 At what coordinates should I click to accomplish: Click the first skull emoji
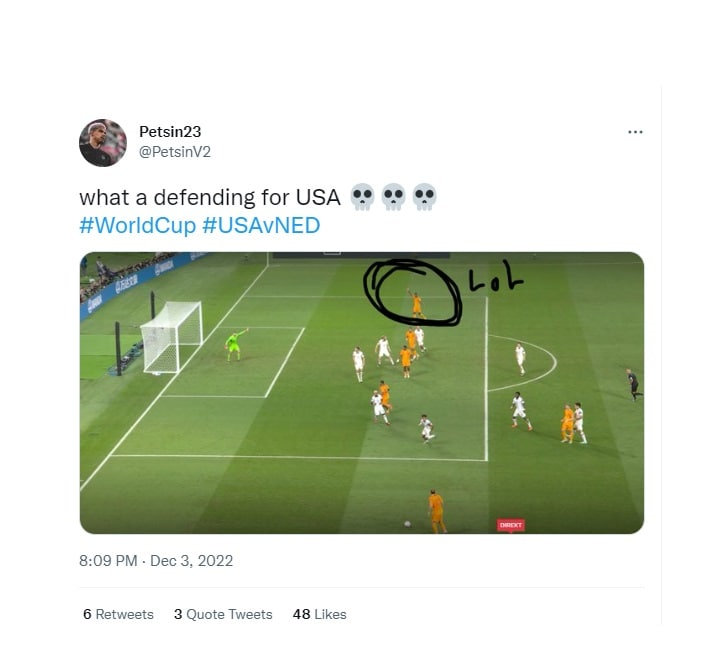[x=362, y=197]
